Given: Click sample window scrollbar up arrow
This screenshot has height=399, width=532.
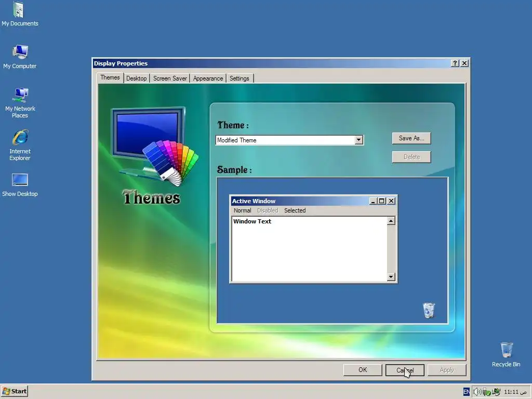Looking at the screenshot, I should click(391, 221).
